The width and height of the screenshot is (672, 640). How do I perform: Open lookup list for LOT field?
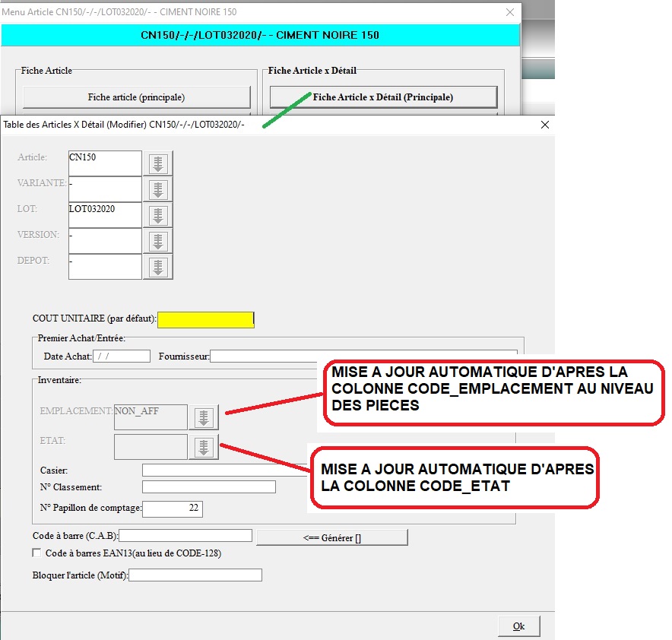point(158,215)
